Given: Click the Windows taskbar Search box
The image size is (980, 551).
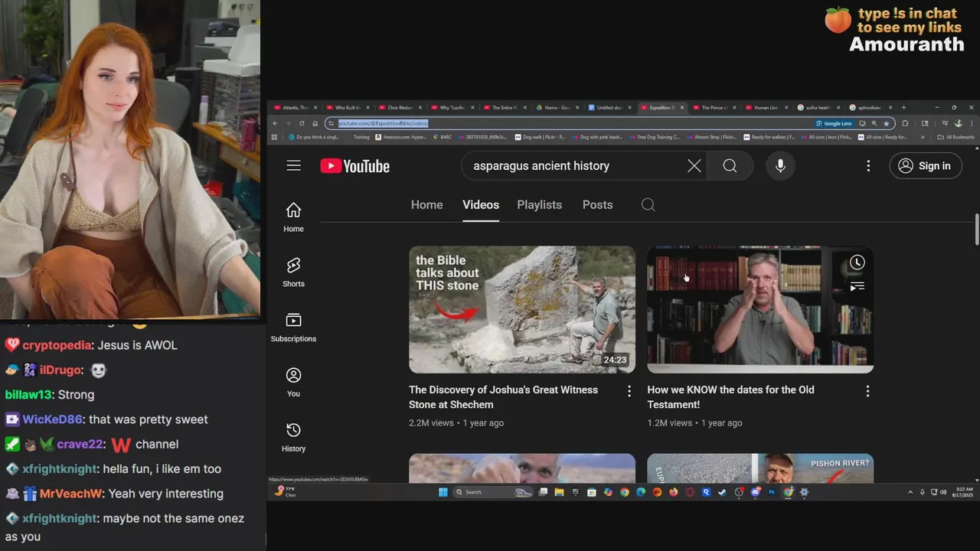Looking at the screenshot, I should coord(493,492).
